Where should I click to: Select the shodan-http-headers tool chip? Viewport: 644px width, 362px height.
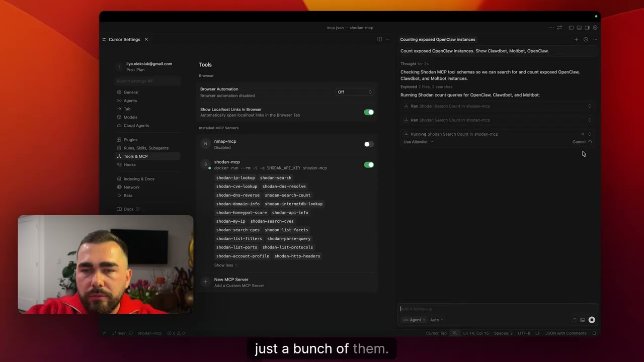click(297, 256)
